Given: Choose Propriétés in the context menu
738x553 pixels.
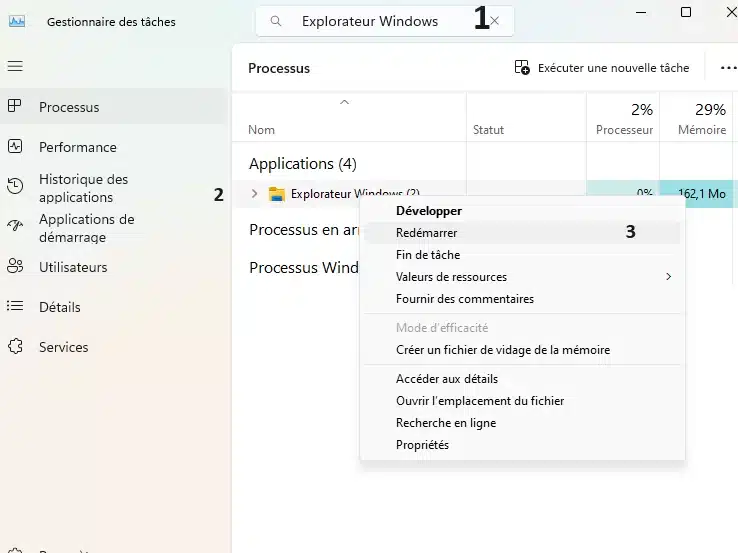Looking at the screenshot, I should click(x=522, y=445).
